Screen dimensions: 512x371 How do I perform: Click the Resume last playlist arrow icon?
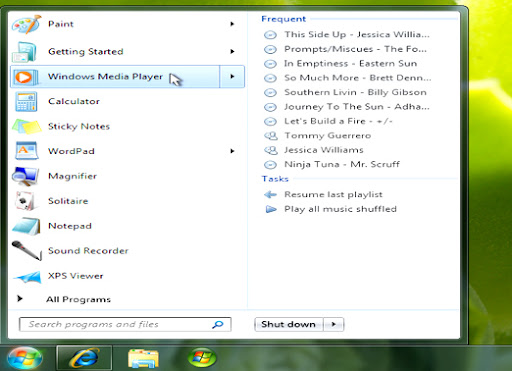coord(270,195)
